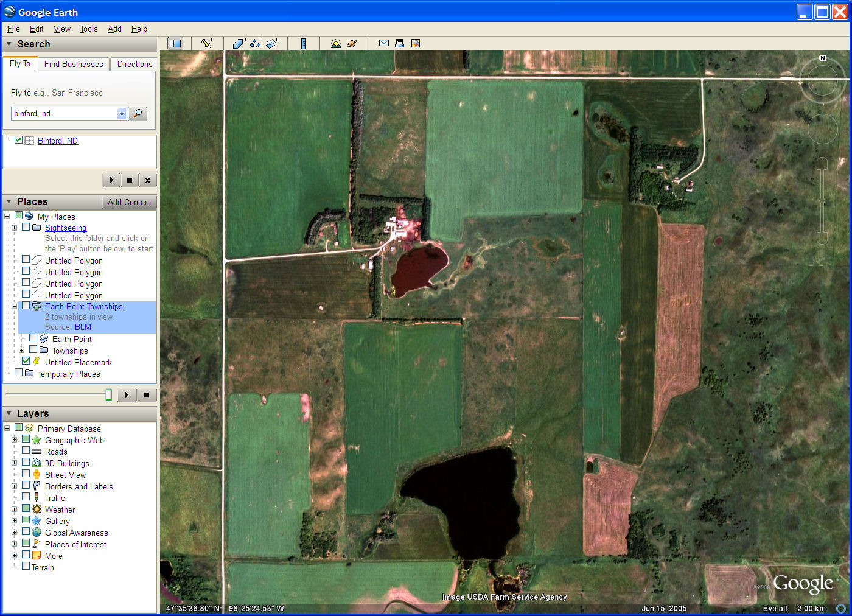Click the Google Earth title bar logo
Screen dimensions: 852x616
coord(10,12)
